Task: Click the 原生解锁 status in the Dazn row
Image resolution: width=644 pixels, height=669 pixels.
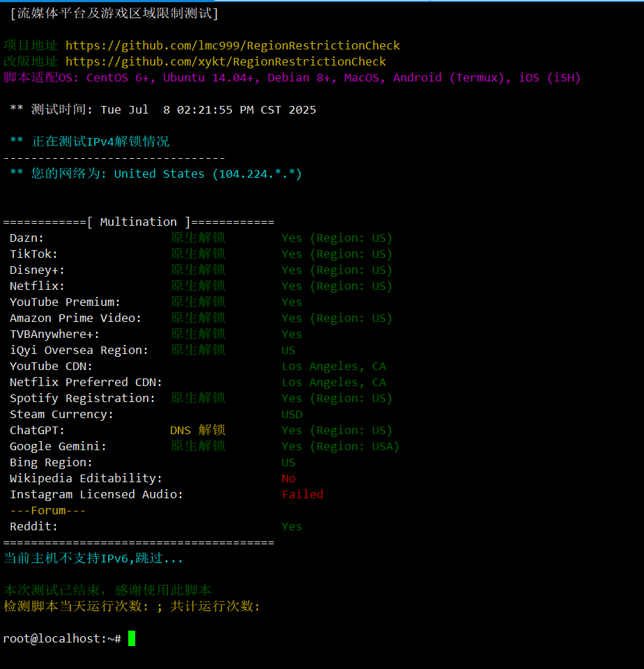Action: [x=198, y=238]
